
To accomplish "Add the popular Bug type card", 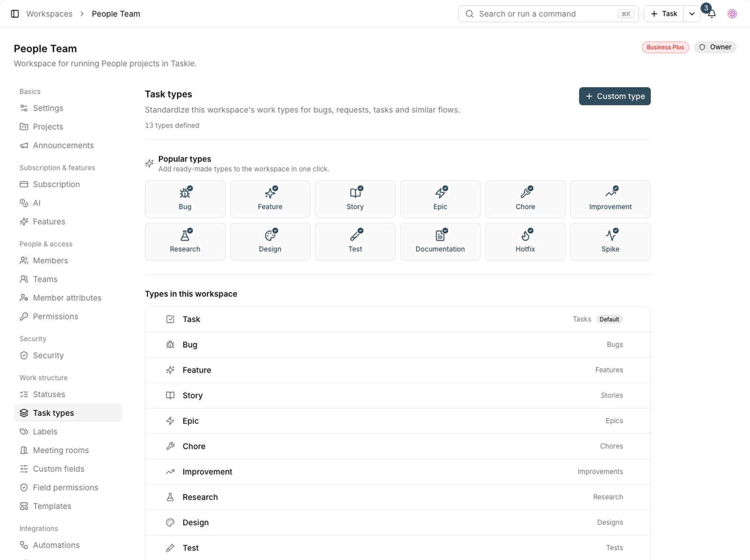I will click(x=185, y=199).
